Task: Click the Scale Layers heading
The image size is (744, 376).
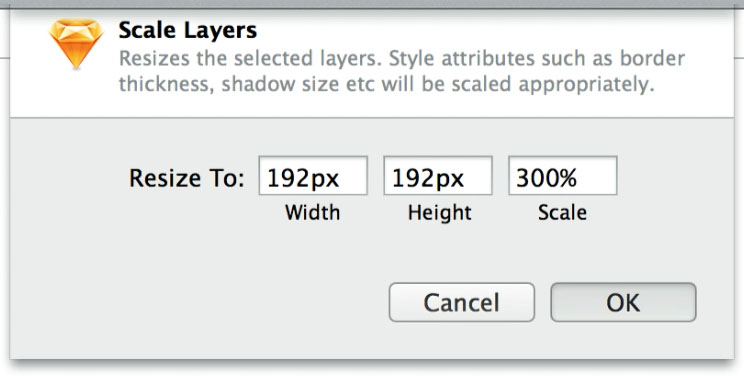Action: click(x=188, y=30)
